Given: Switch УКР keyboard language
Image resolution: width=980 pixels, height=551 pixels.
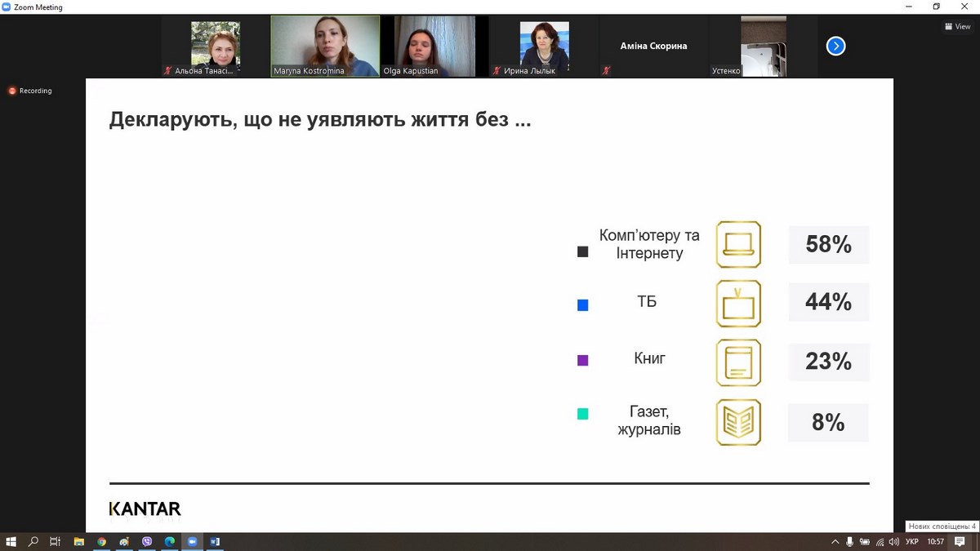Looking at the screenshot, I should (x=912, y=541).
